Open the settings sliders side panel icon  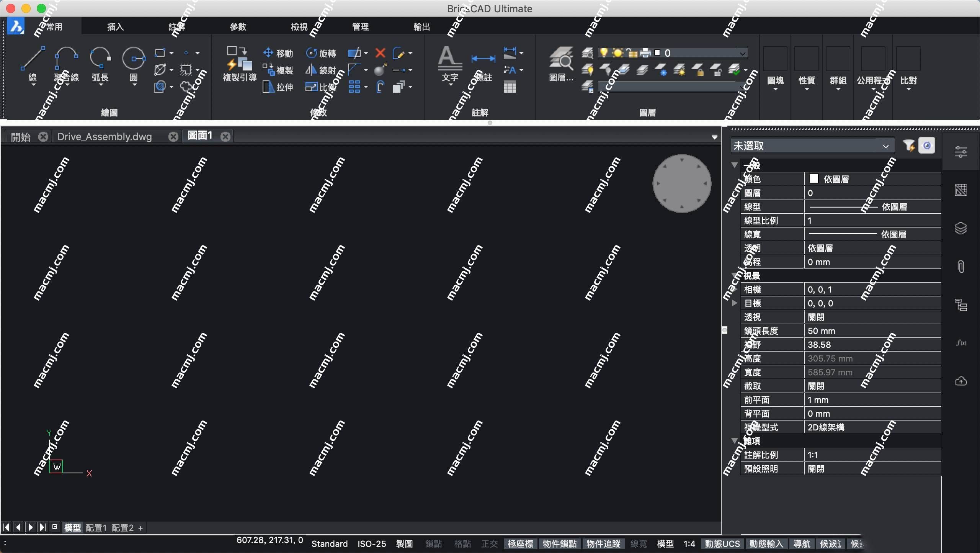[x=961, y=152]
